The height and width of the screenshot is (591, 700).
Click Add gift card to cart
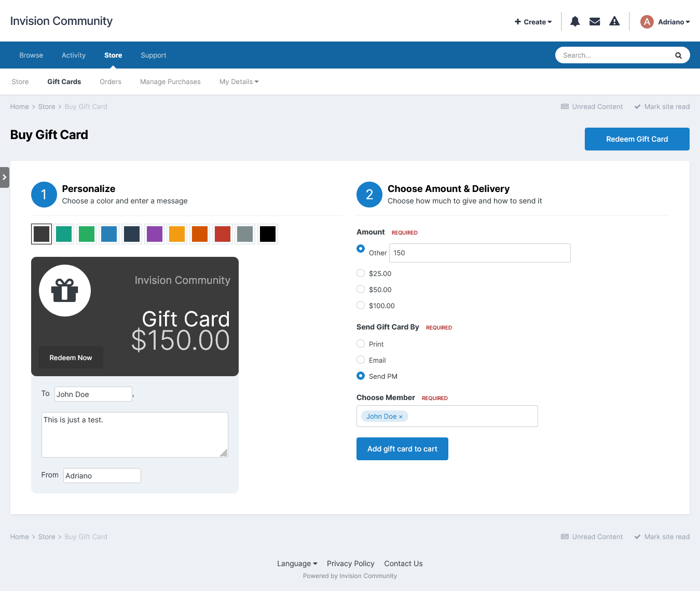(402, 449)
